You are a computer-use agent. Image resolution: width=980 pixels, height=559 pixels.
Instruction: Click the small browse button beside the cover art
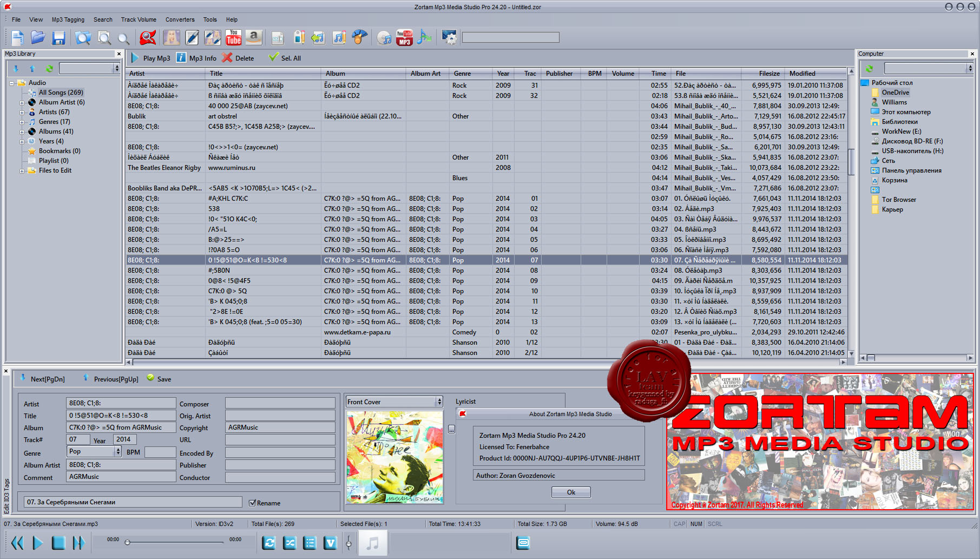coord(452,429)
